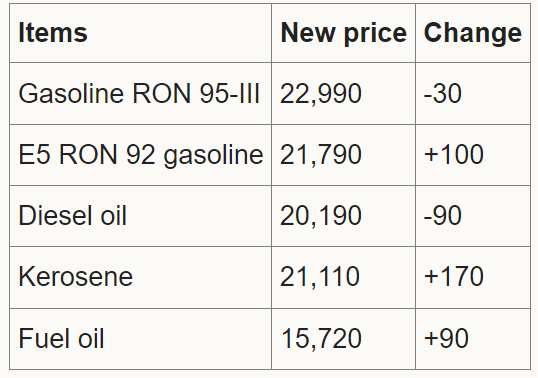Click the +170 change value
The width and height of the screenshot is (538, 378).
454,276
